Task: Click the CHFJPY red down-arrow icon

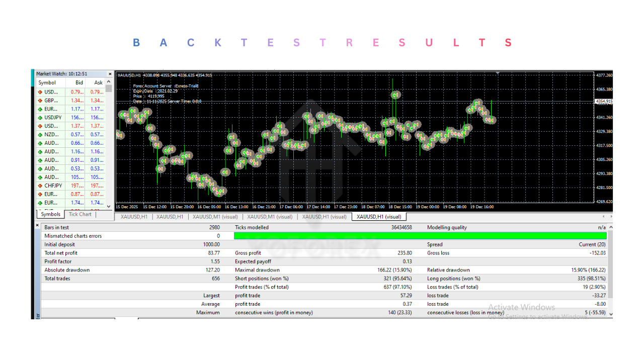Action: 40,186
